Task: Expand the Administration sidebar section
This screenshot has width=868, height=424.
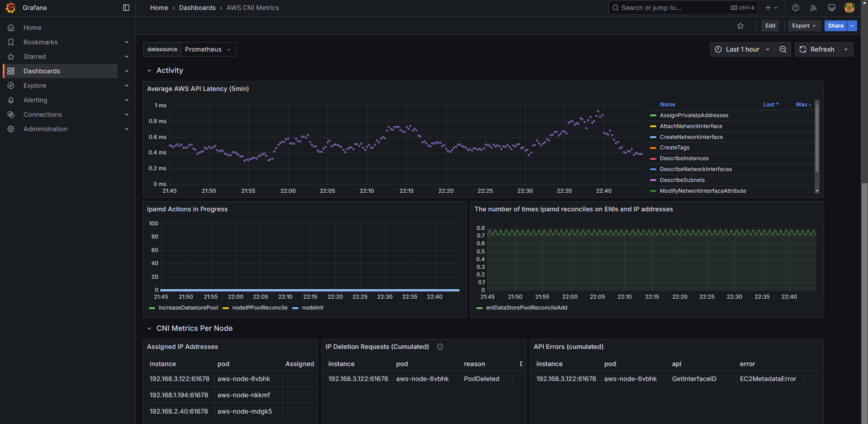Action: [127, 129]
